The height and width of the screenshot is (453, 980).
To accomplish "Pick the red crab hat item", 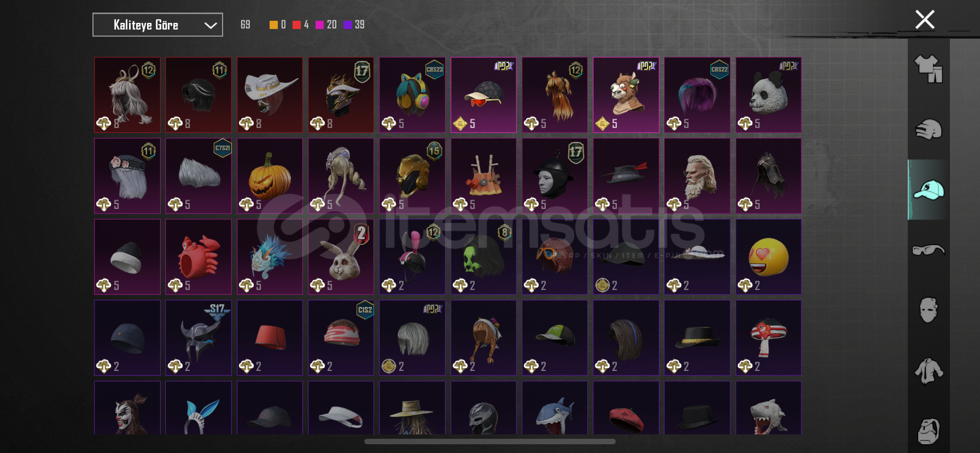I will click(199, 257).
